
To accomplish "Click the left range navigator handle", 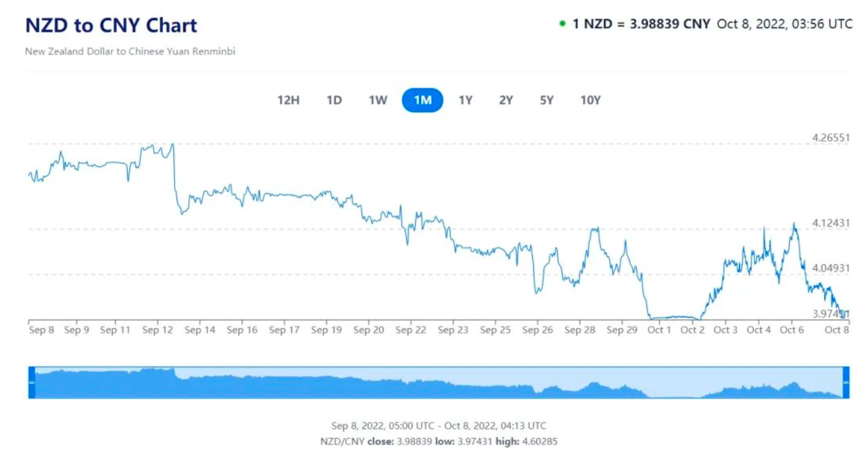I will 31,383.
